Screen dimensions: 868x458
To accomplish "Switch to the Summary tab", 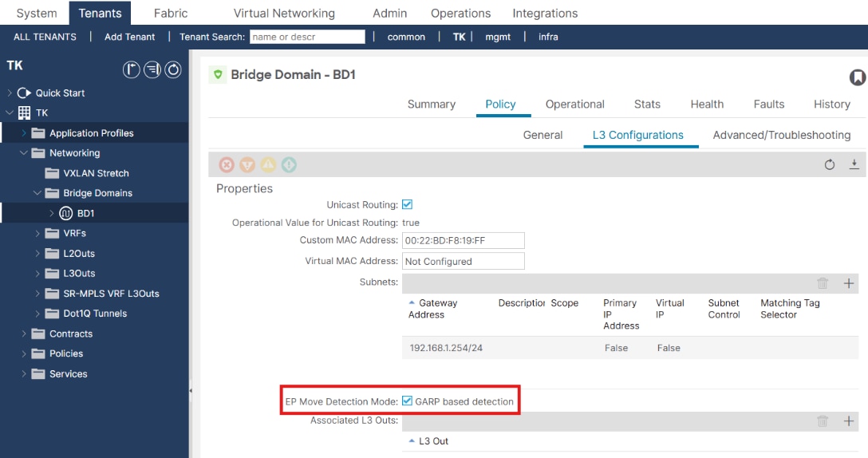I will tap(432, 104).
